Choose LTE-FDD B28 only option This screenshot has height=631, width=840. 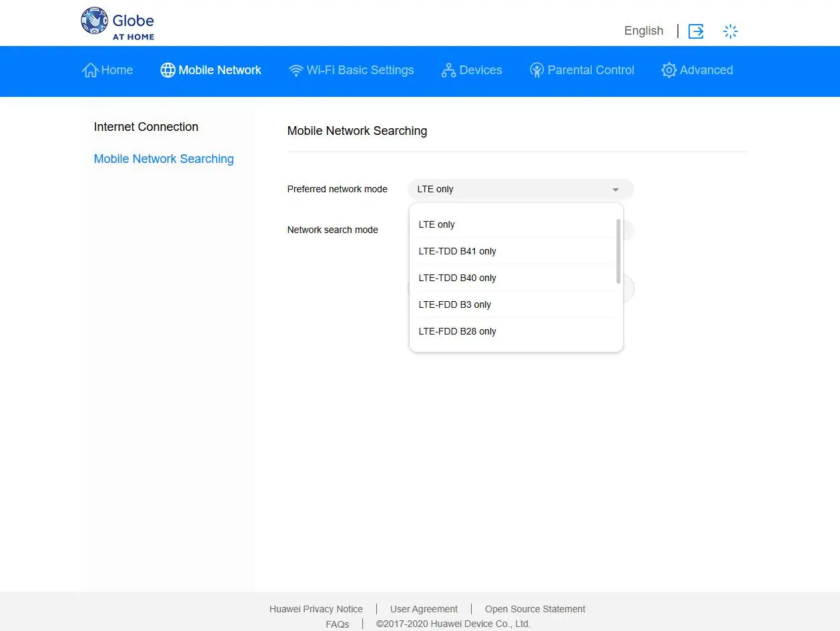(x=516, y=331)
